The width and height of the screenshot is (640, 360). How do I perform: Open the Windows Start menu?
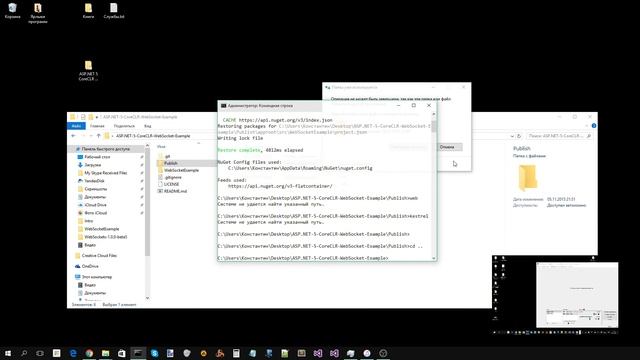[x=8, y=353]
